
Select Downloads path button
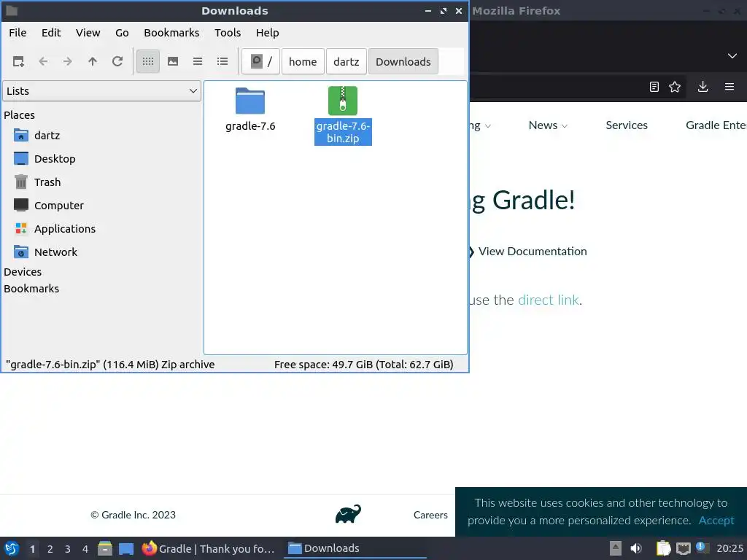click(x=403, y=61)
